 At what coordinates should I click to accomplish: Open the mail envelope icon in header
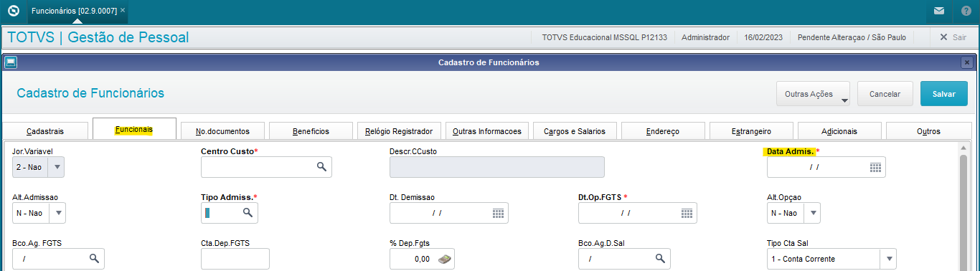tap(939, 11)
